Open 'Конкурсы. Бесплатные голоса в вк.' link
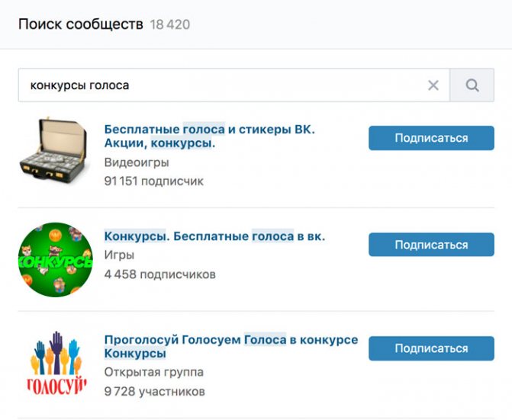This screenshot has height=420, width=512. [x=214, y=236]
